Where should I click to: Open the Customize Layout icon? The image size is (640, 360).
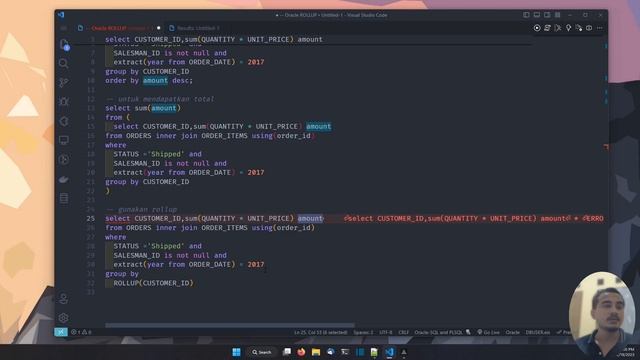pos(558,15)
